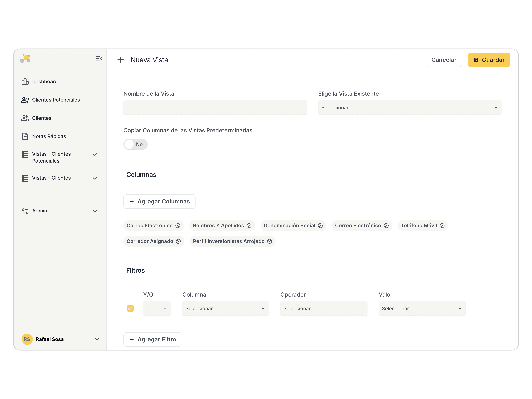Remove the Correo Electrónico chip next to Teléfono Móvil

point(386,226)
